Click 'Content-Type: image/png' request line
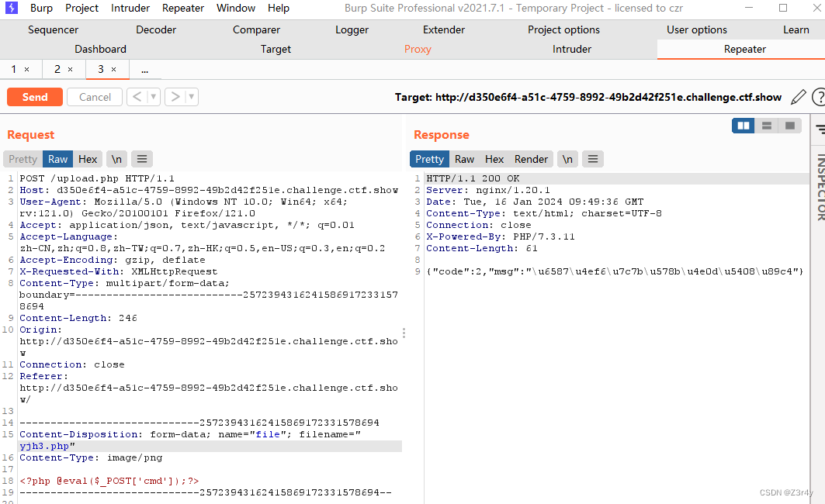 [91, 457]
